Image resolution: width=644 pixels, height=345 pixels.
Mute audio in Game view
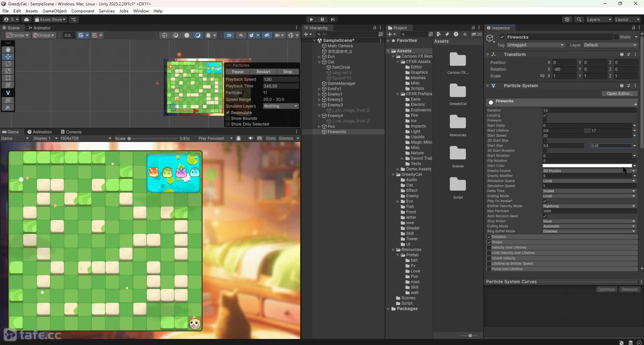click(251, 138)
